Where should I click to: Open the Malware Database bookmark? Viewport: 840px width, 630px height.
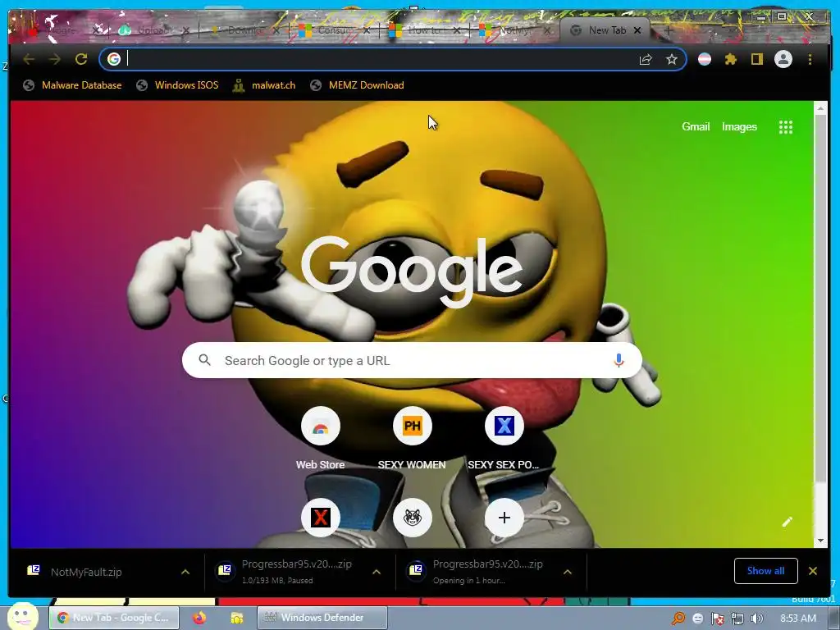[x=72, y=85]
